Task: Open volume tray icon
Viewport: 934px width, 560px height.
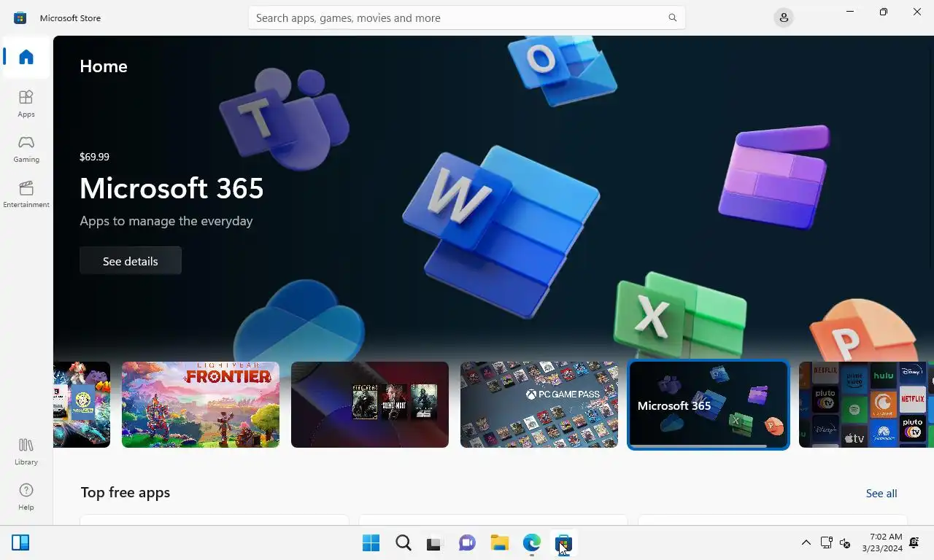Action: point(845,542)
